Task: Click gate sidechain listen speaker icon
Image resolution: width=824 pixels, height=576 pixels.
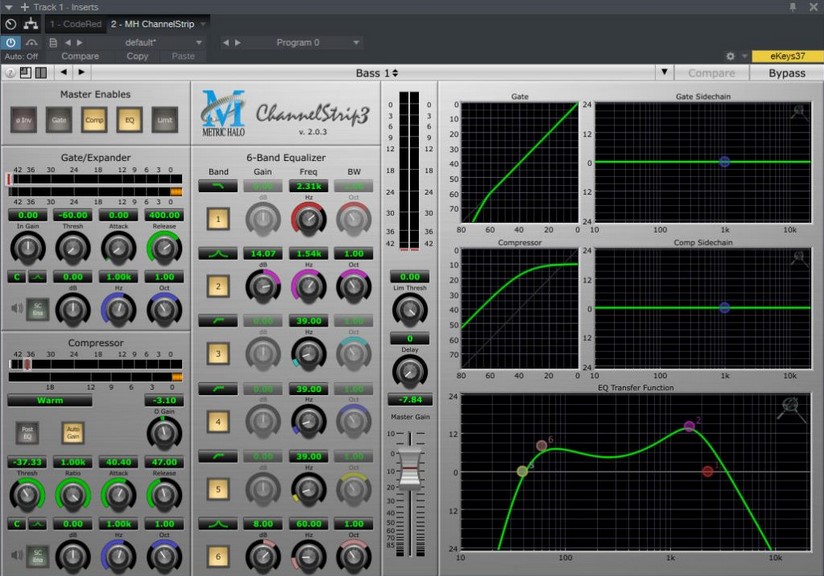Action: point(17,308)
